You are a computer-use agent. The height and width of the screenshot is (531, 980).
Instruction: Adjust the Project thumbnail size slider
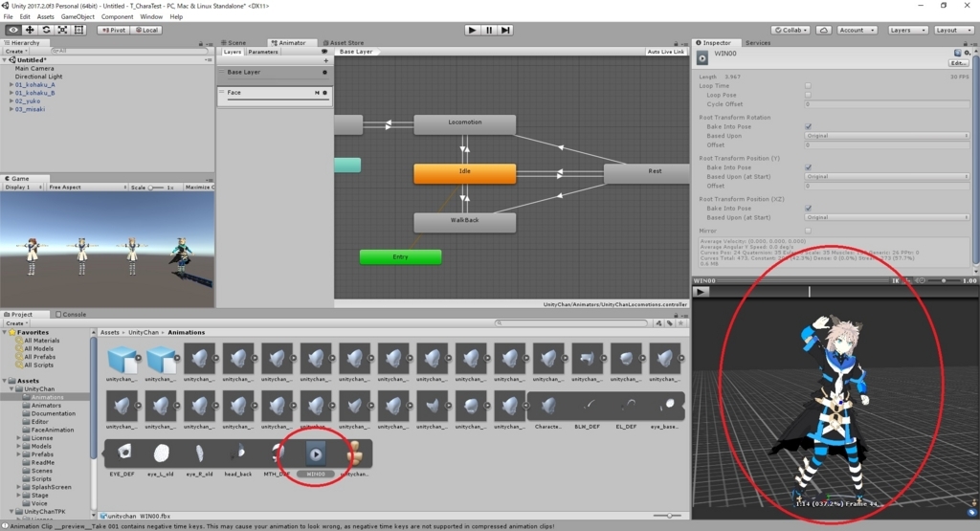click(x=669, y=516)
